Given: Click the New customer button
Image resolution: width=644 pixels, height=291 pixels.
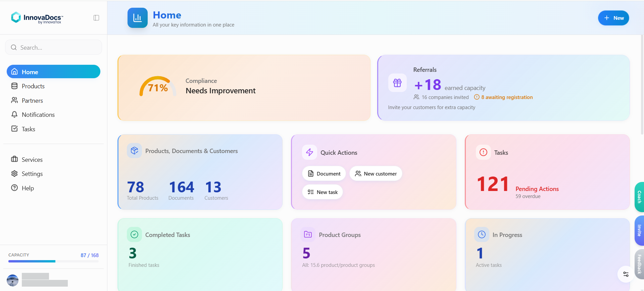Looking at the screenshot, I should (376, 174).
